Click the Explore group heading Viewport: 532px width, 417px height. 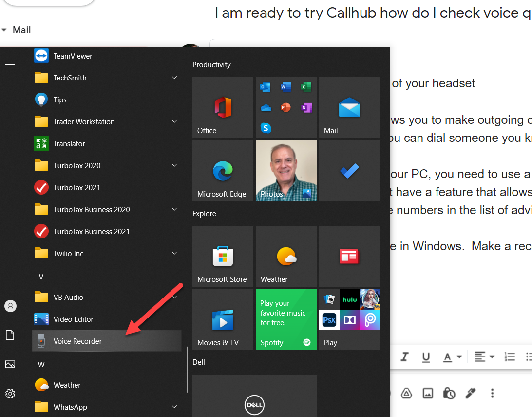[x=204, y=214]
